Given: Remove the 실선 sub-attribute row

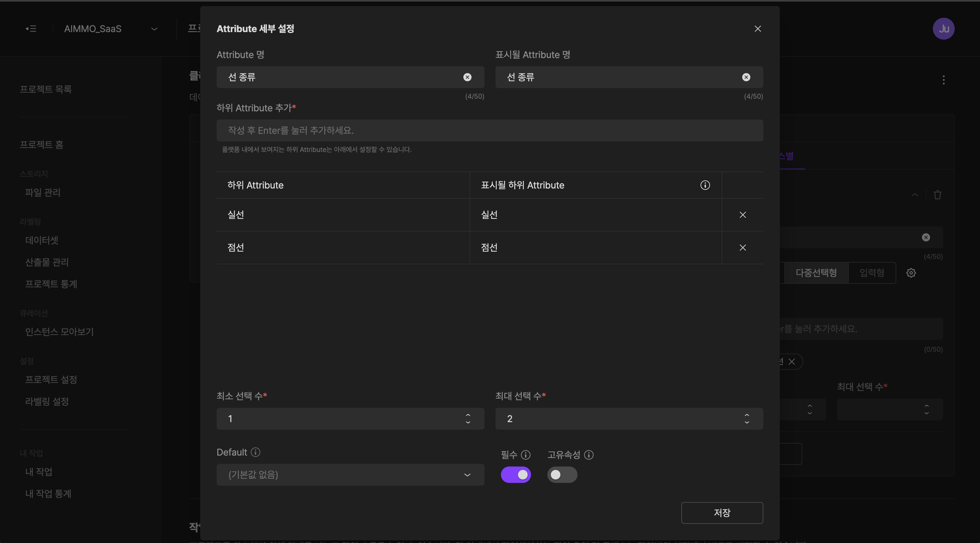Looking at the screenshot, I should coord(743,215).
